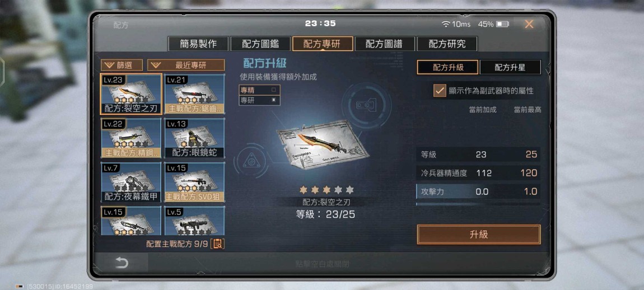Click the battery indicator icon

point(502,24)
